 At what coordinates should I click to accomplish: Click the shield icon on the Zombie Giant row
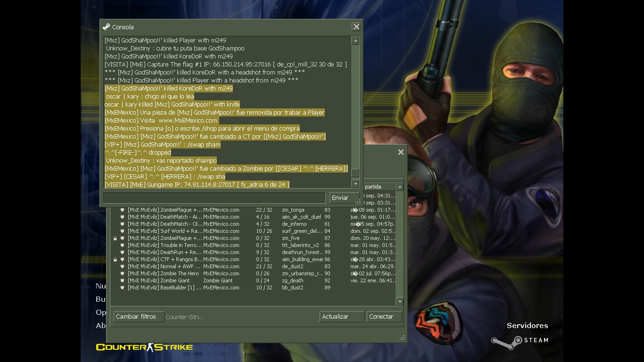pos(122,280)
